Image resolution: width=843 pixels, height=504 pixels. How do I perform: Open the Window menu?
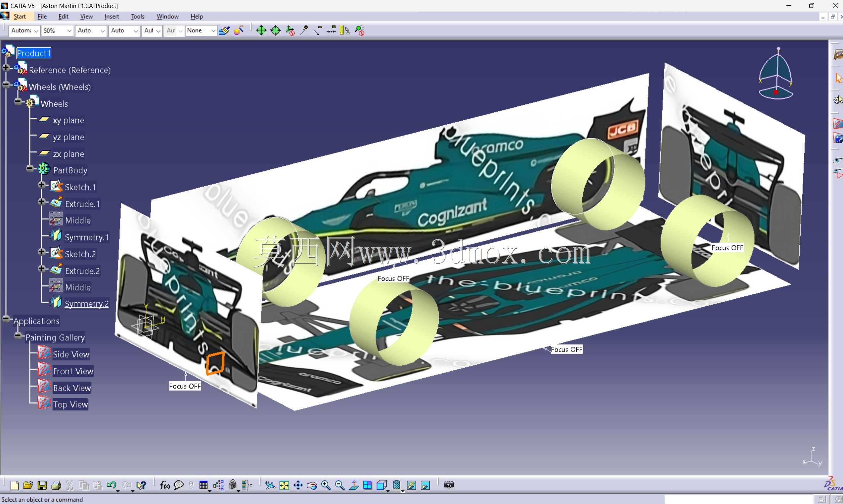tap(167, 16)
